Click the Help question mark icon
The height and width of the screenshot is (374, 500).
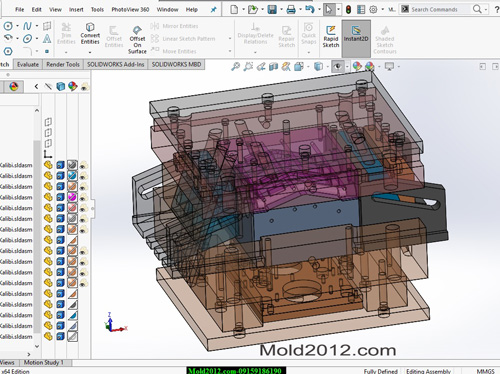497,9
